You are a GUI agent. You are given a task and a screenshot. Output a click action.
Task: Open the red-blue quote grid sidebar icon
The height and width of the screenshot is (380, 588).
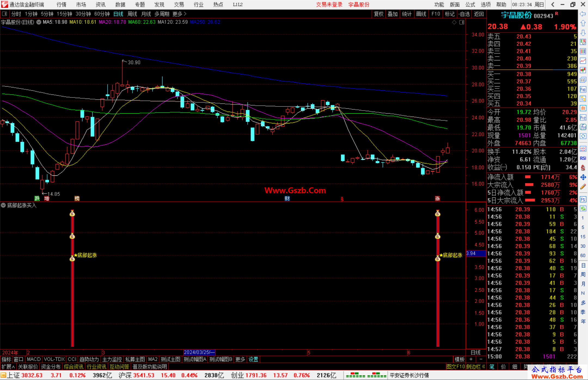(x=583, y=51)
